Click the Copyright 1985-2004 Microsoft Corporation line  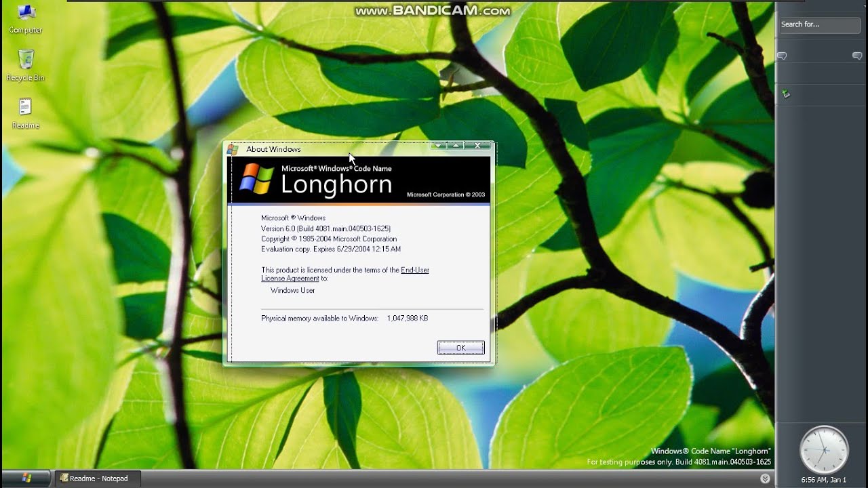(x=329, y=239)
